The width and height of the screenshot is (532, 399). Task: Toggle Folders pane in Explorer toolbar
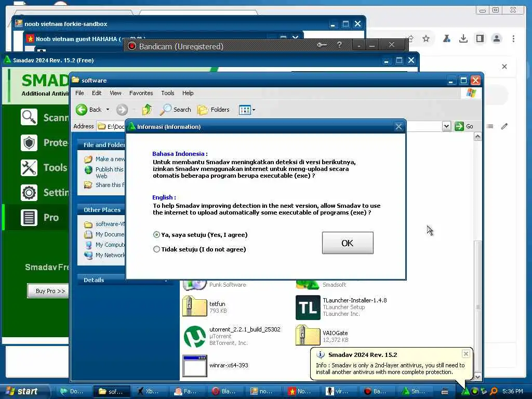tap(214, 110)
